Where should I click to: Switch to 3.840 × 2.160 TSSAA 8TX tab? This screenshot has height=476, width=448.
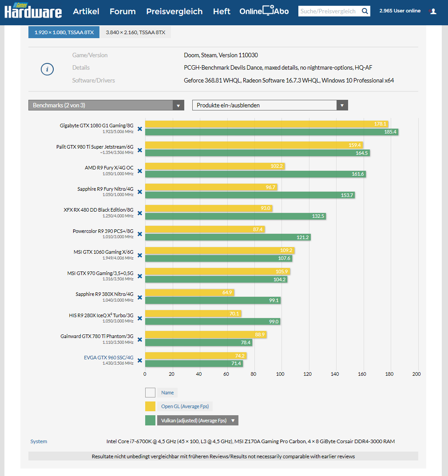pyautogui.click(x=135, y=32)
